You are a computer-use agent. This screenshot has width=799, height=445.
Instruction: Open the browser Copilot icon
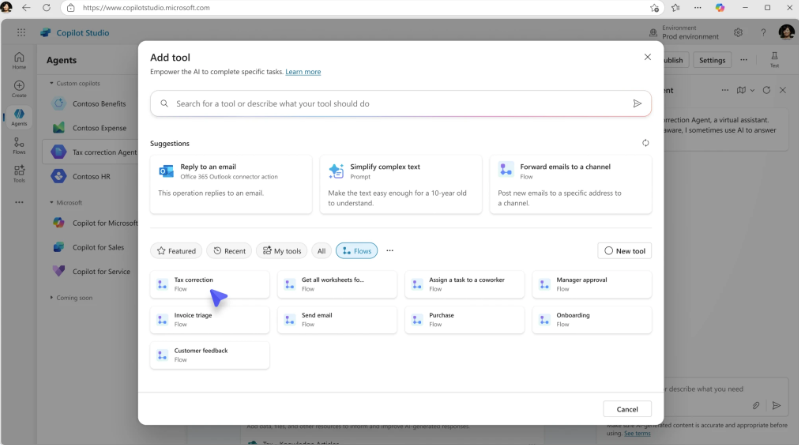pos(720,8)
